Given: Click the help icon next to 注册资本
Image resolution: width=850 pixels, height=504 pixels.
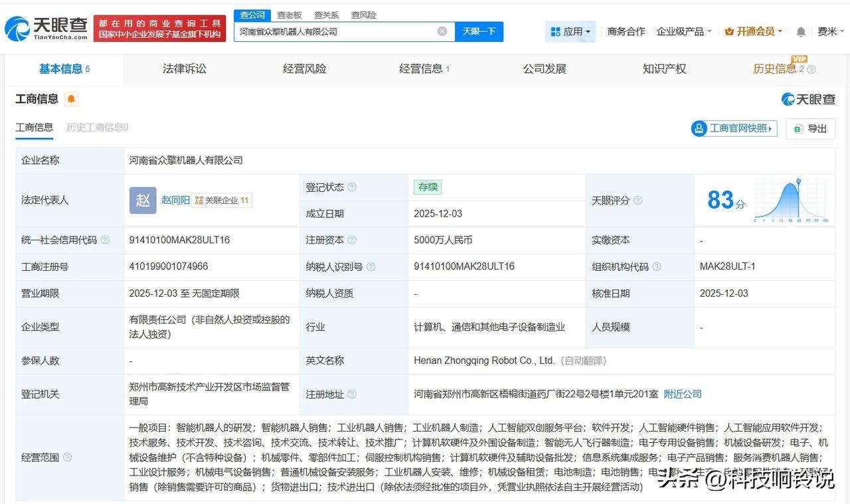Looking at the screenshot, I should pos(352,240).
